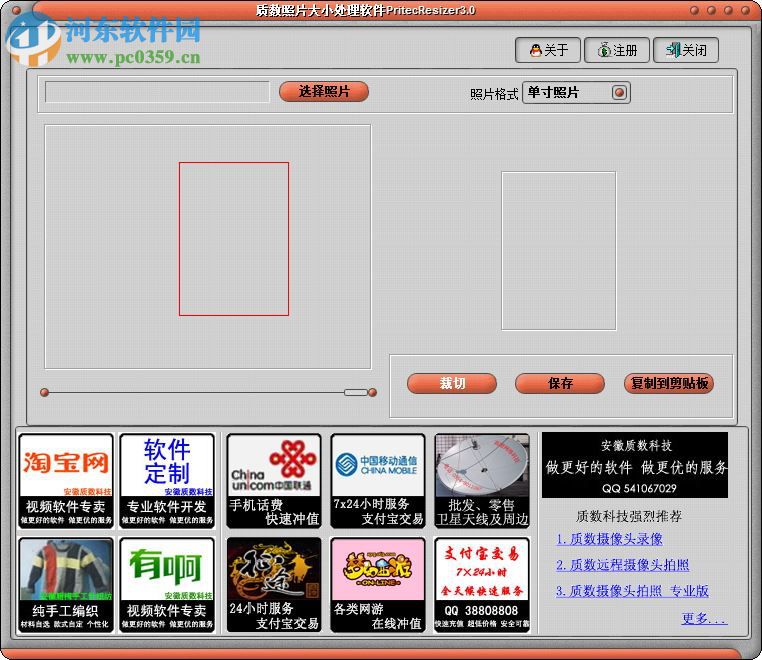Click inside the red crop rectangle

pyautogui.click(x=234, y=239)
